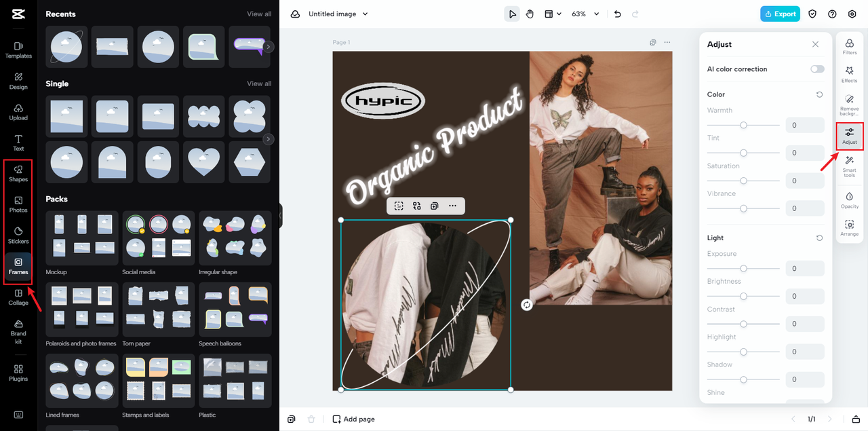The width and height of the screenshot is (868, 431).
Task: Open the Text sidebar panel
Action: click(18, 143)
